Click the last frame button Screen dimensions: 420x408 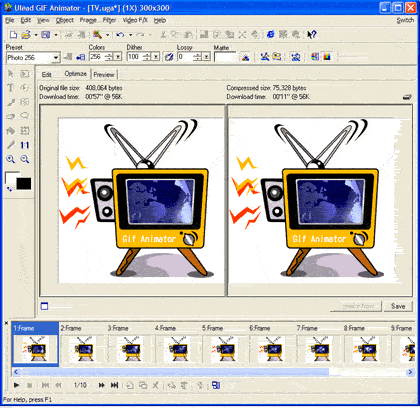[x=114, y=385]
